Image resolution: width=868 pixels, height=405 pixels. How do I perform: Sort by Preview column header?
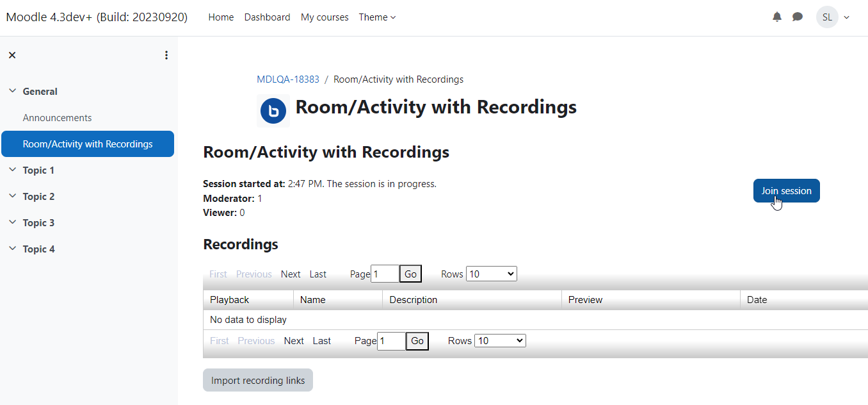[x=585, y=299]
